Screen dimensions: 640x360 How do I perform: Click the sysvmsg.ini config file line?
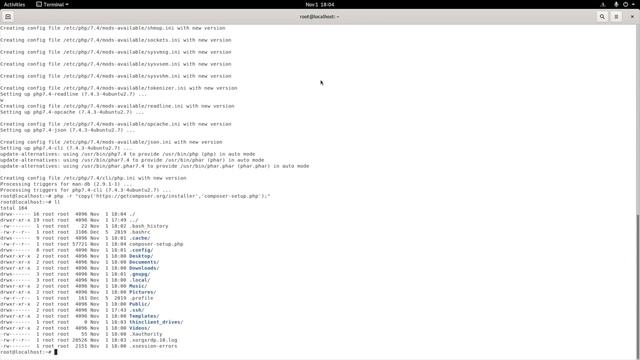[x=116, y=52]
